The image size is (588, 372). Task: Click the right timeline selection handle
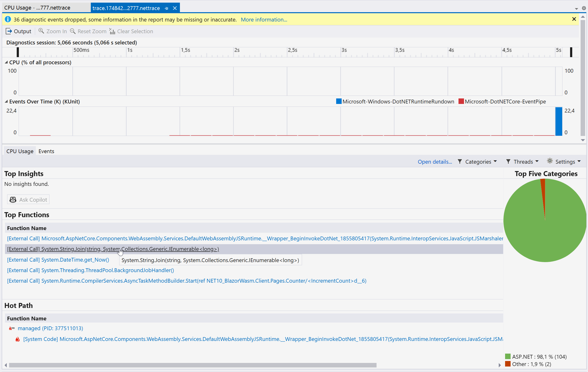(571, 52)
